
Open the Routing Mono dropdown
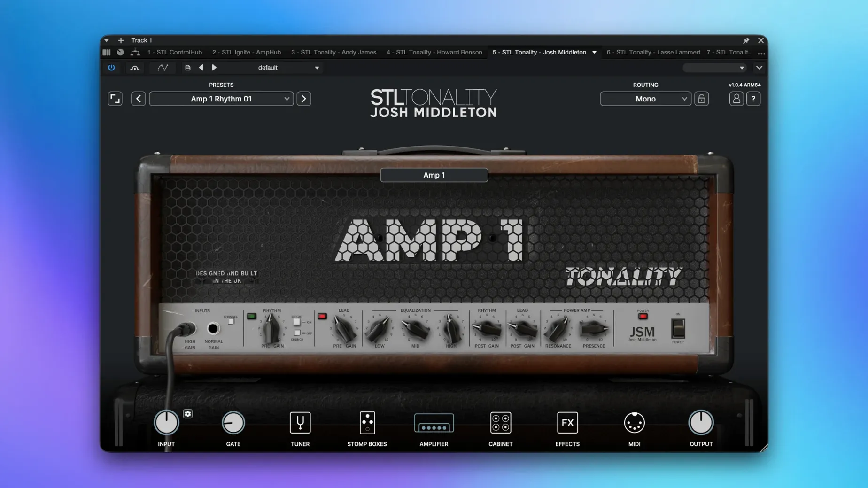[x=645, y=99]
